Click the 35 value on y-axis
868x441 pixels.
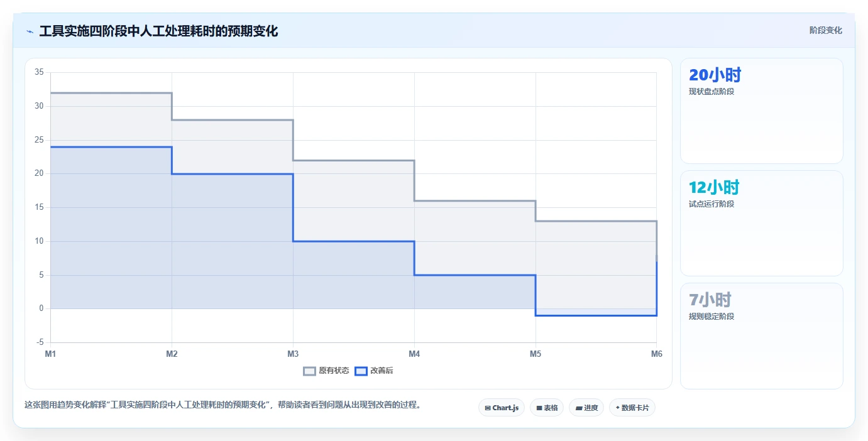[39, 72]
